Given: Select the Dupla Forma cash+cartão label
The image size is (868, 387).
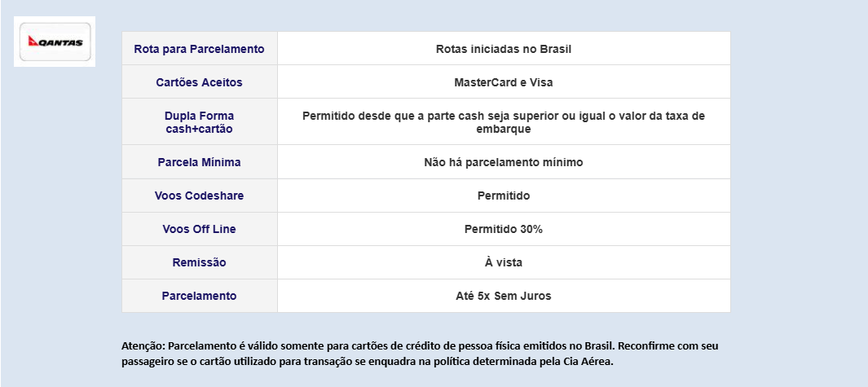Looking at the screenshot, I should 200,122.
